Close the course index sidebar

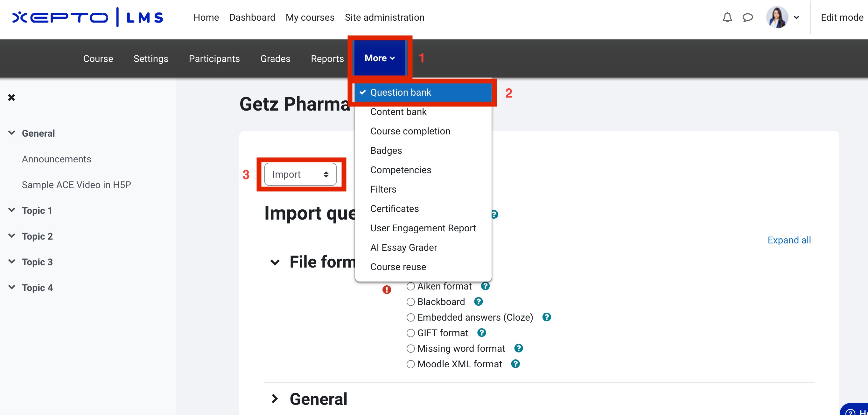[x=11, y=97]
